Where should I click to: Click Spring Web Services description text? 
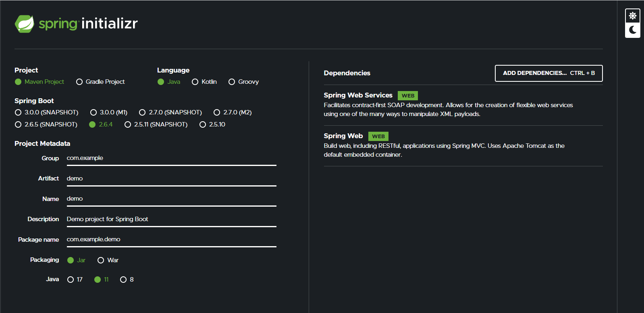(x=448, y=110)
